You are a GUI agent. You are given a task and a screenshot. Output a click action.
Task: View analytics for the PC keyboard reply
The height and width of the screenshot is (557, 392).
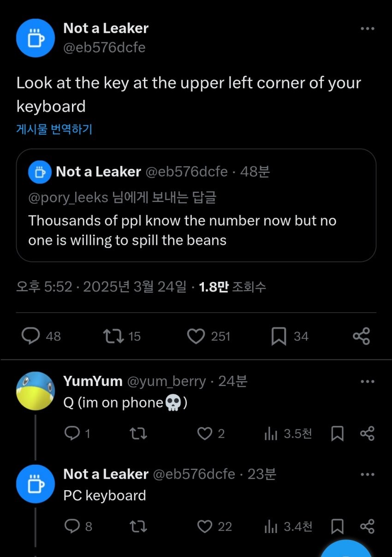click(x=271, y=526)
